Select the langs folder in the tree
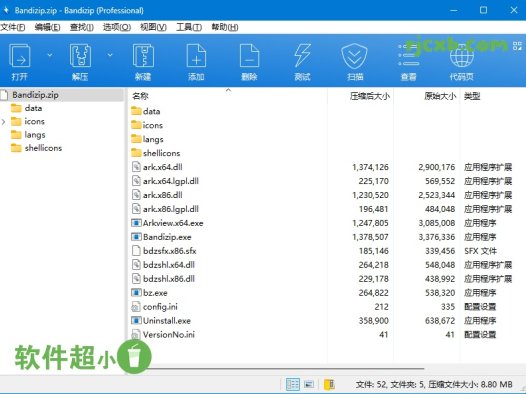 pyautogui.click(x=35, y=135)
